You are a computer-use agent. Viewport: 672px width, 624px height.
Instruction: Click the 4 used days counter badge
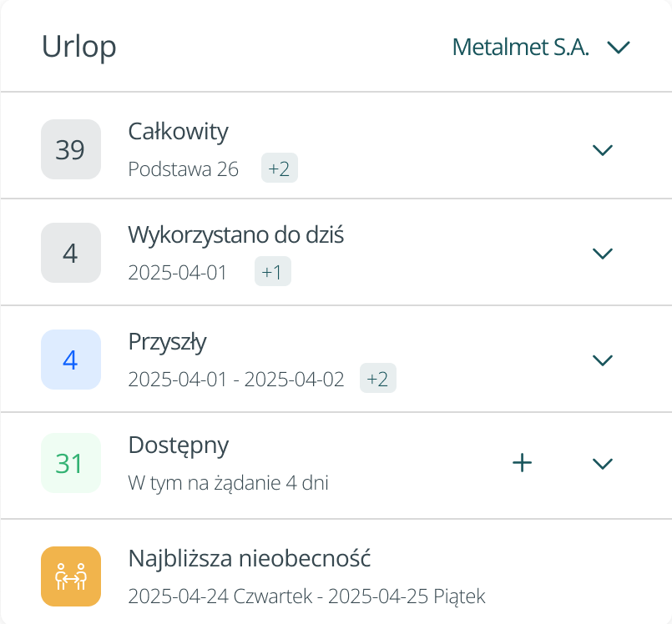(71, 253)
